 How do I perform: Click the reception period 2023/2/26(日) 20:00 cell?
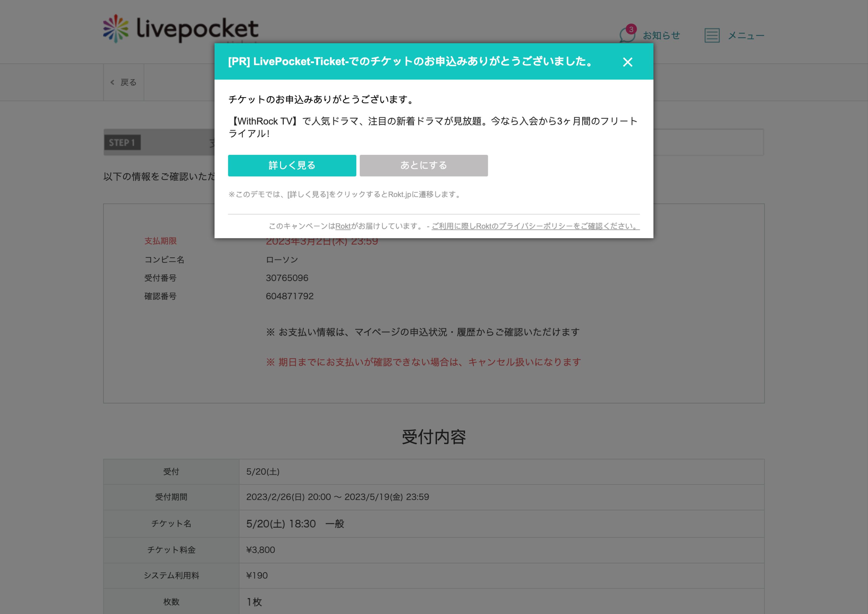click(501, 497)
